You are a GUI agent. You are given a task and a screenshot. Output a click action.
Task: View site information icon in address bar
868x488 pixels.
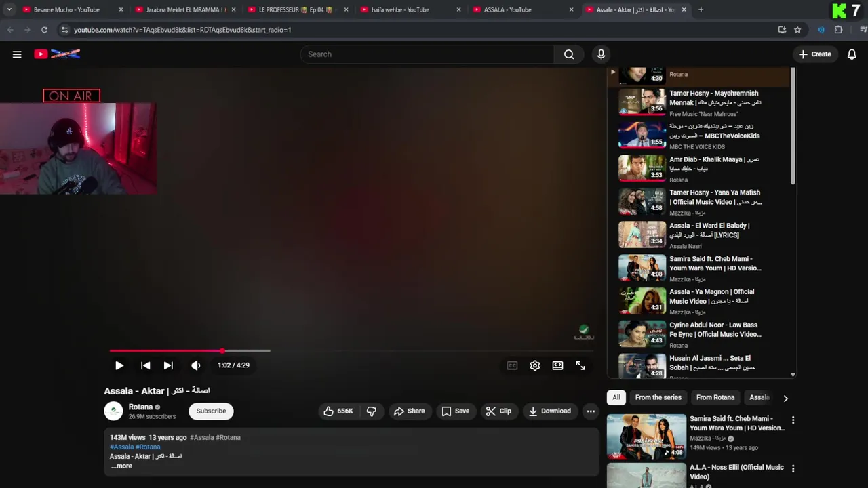tap(64, 30)
